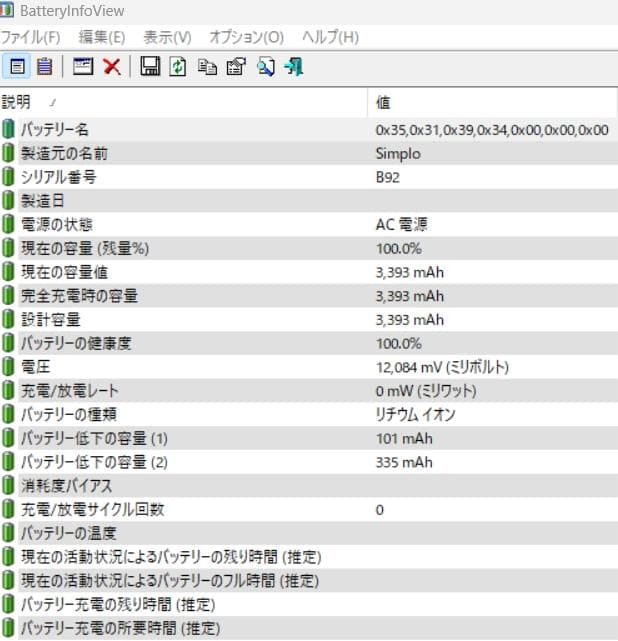
Task: Click the リチウム イオン battery type value
Action: [415, 415]
